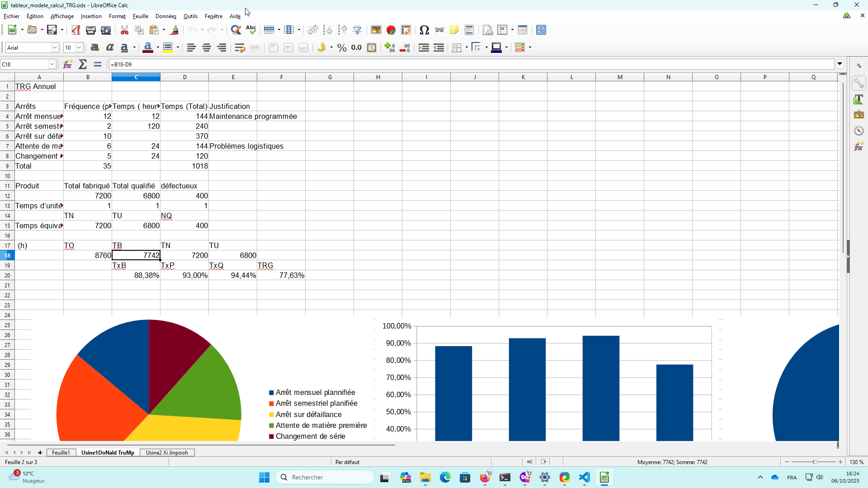
Task: Click the Clone Formatting paintbrush icon
Action: (x=175, y=30)
